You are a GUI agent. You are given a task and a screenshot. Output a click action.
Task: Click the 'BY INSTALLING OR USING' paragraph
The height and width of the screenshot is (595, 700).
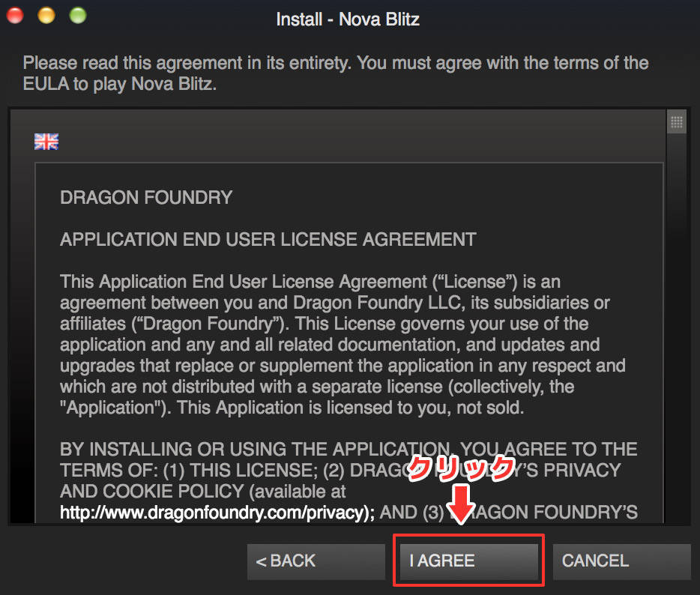tap(349, 481)
